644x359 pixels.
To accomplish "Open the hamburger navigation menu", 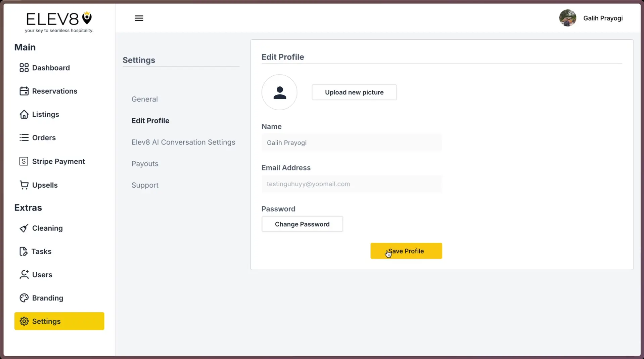I will (x=139, y=18).
